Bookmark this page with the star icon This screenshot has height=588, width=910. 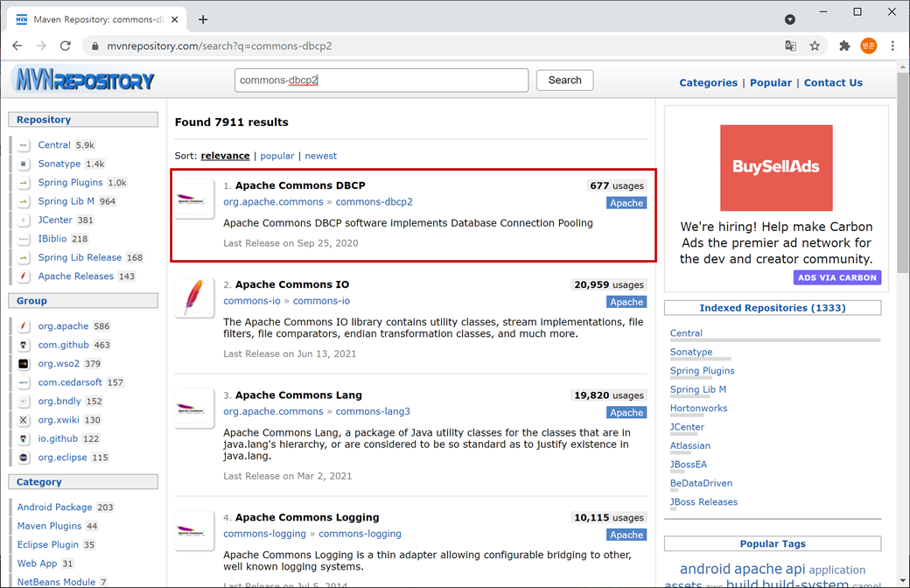click(815, 45)
